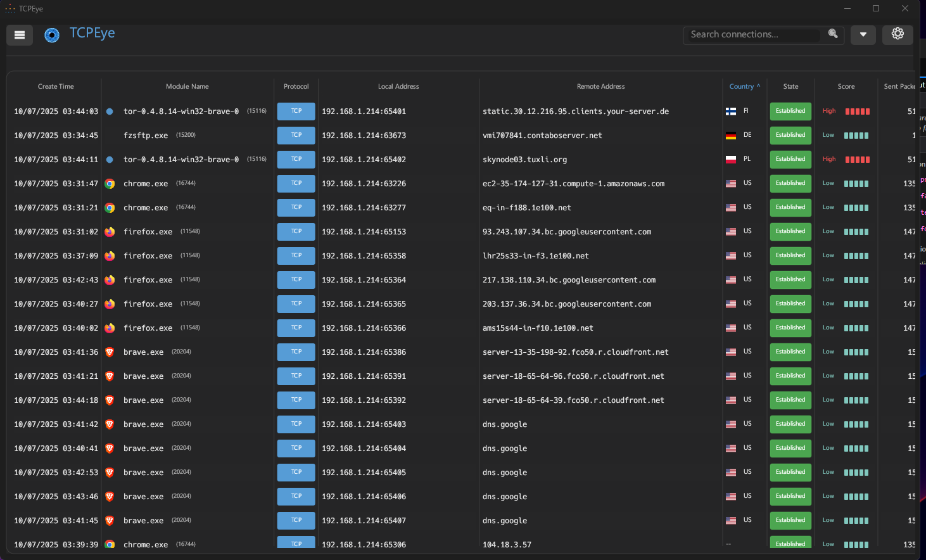Click the TCPEye eye logo
926x560 pixels.
coord(52,35)
